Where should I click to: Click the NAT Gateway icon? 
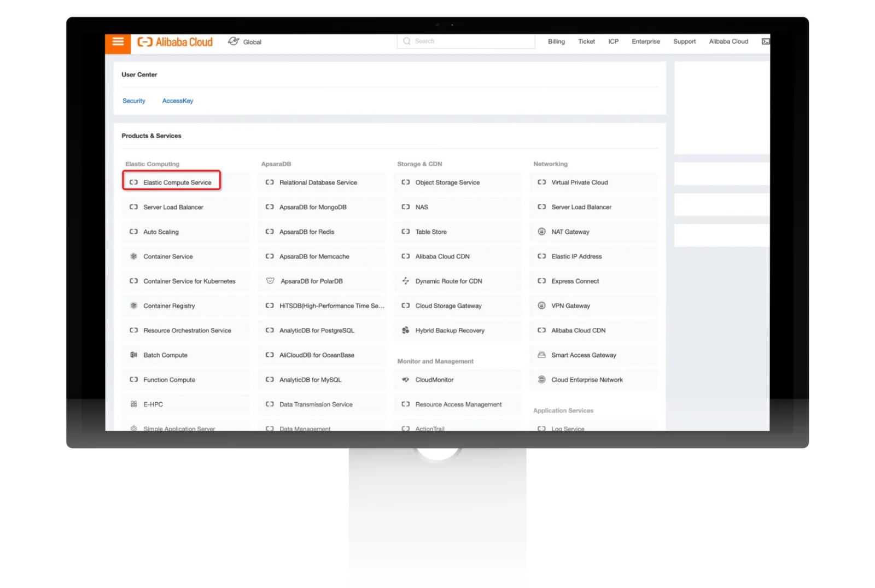pyautogui.click(x=542, y=232)
